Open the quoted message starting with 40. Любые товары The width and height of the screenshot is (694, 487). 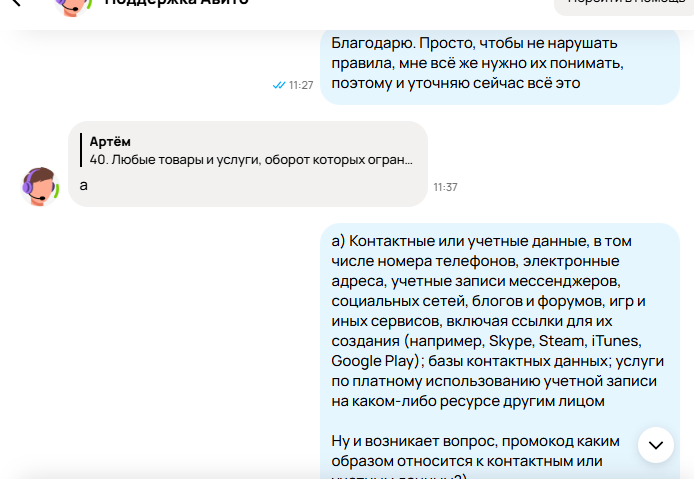point(250,159)
